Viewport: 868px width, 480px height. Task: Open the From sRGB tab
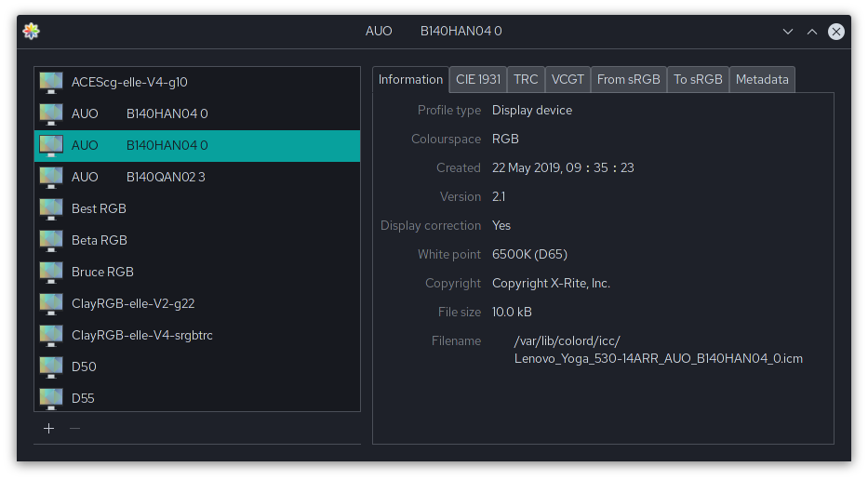[628, 80]
